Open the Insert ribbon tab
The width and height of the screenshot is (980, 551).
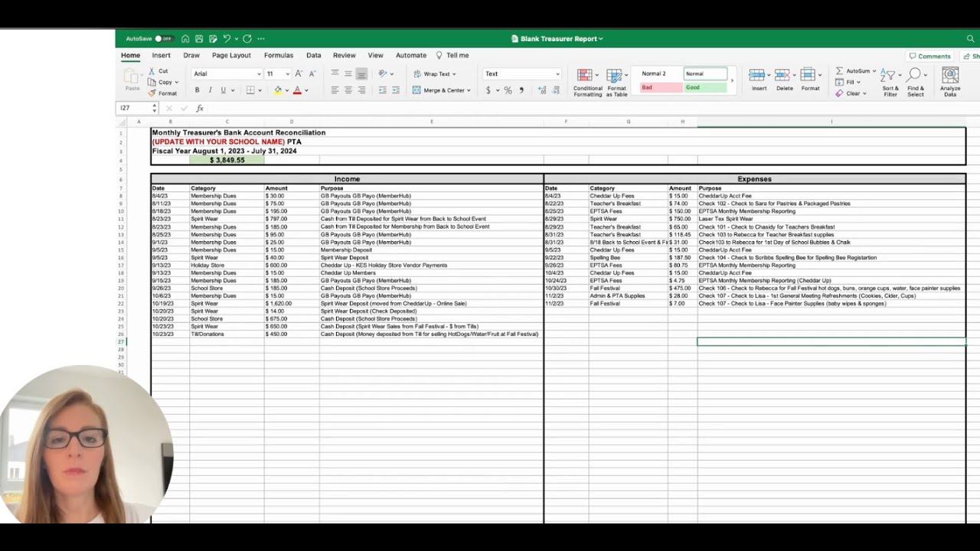[161, 55]
